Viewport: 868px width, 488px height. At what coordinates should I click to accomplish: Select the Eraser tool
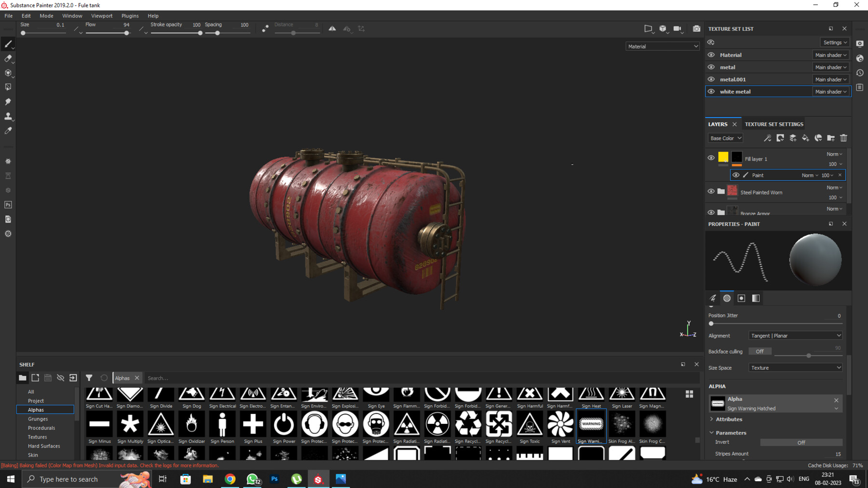pos(8,59)
